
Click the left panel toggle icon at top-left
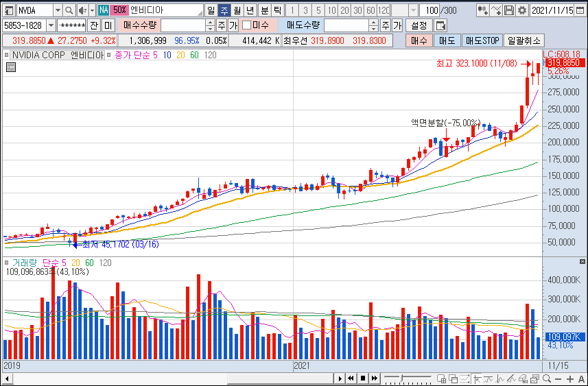click(9, 10)
